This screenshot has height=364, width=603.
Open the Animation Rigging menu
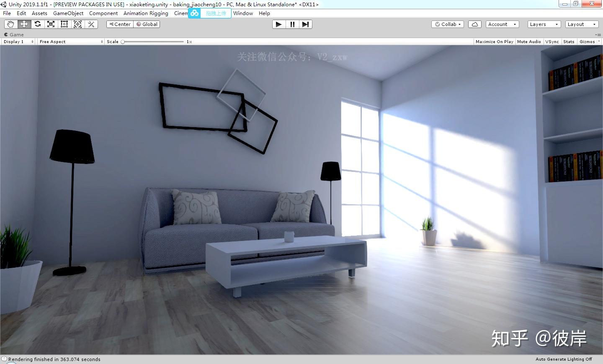tap(146, 13)
